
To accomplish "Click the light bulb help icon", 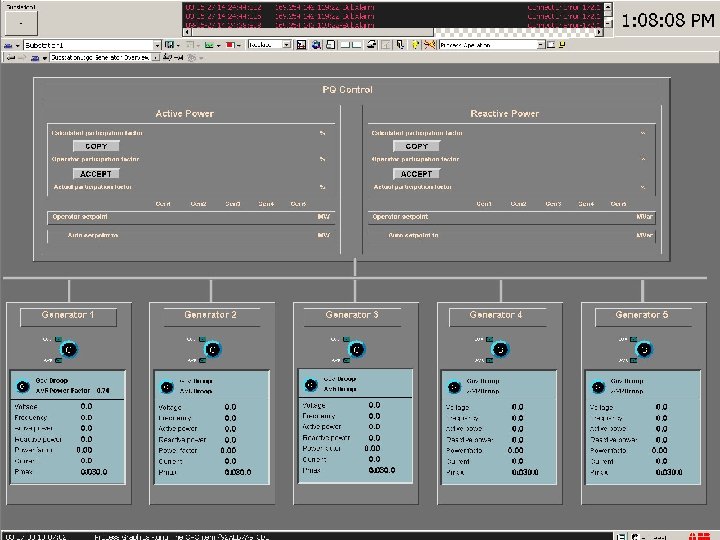I will (415, 45).
